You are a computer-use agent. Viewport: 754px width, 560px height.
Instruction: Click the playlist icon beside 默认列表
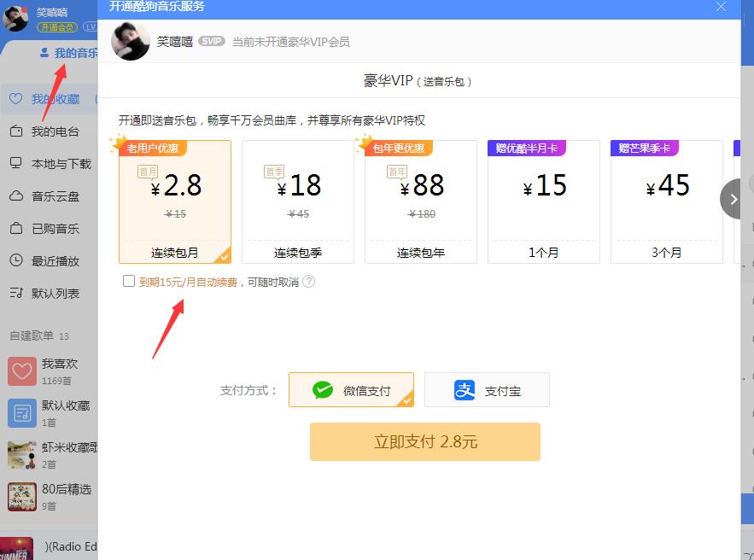(x=16, y=293)
